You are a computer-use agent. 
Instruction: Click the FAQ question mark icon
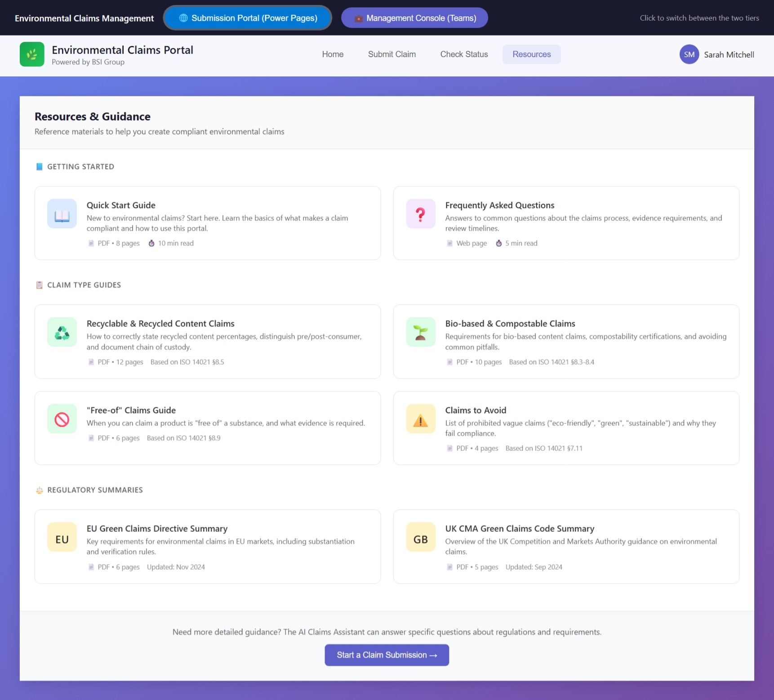420,214
